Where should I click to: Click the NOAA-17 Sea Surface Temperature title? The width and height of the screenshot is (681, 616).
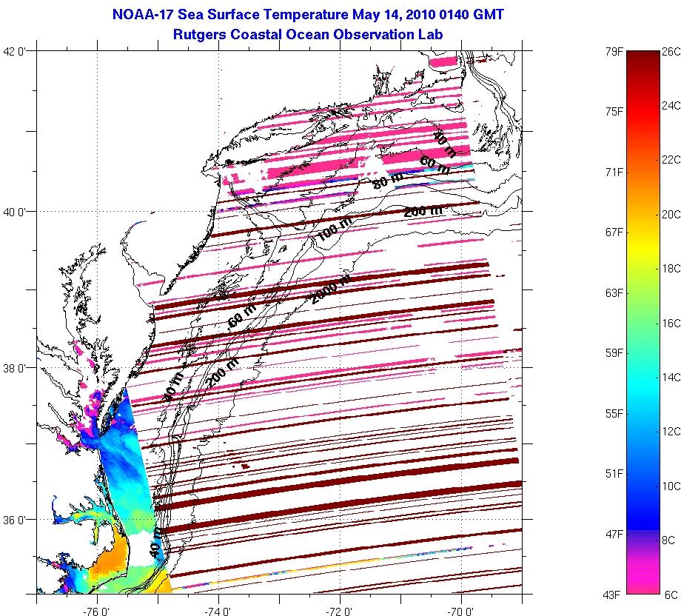[x=308, y=14]
